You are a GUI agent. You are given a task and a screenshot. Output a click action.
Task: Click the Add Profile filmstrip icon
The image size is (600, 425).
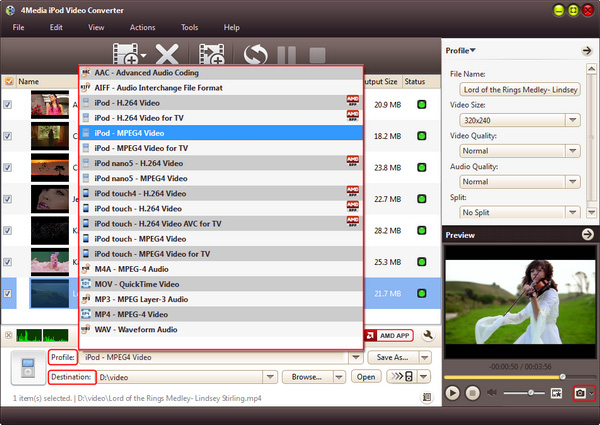tap(212, 54)
